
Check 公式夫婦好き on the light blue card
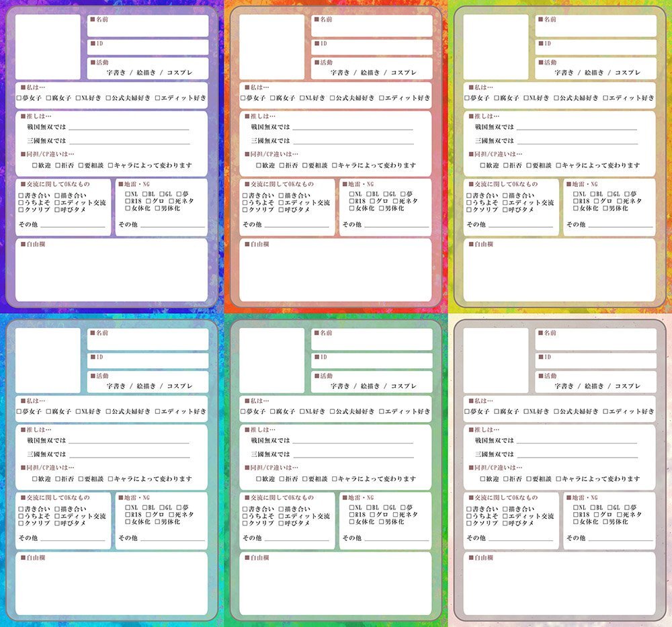pyautogui.click(x=108, y=411)
